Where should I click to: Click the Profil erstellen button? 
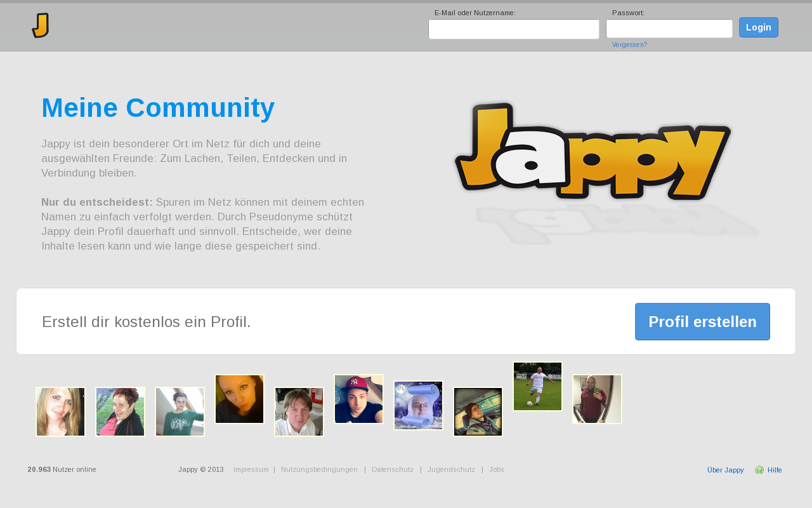[x=702, y=321]
